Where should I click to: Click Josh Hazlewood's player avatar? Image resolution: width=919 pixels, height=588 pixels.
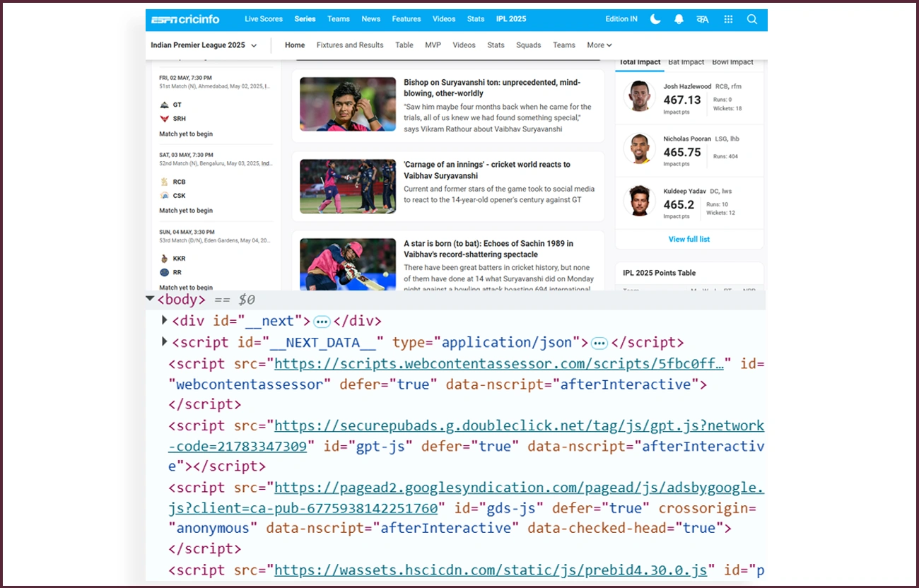(639, 96)
